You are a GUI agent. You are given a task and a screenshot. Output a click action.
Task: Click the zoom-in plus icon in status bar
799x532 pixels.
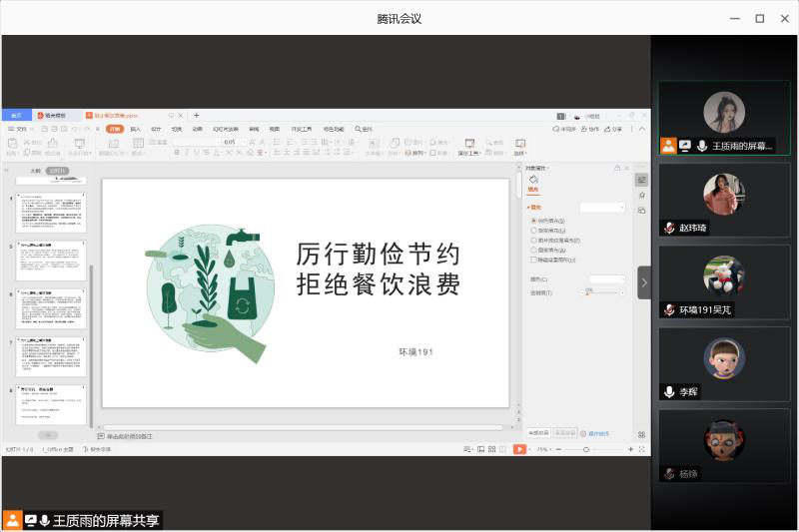pyautogui.click(x=630, y=450)
